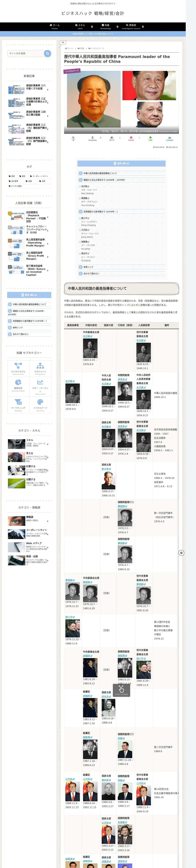
Task: Open the 報道・出版 information source card
Action: coord(29,560)
